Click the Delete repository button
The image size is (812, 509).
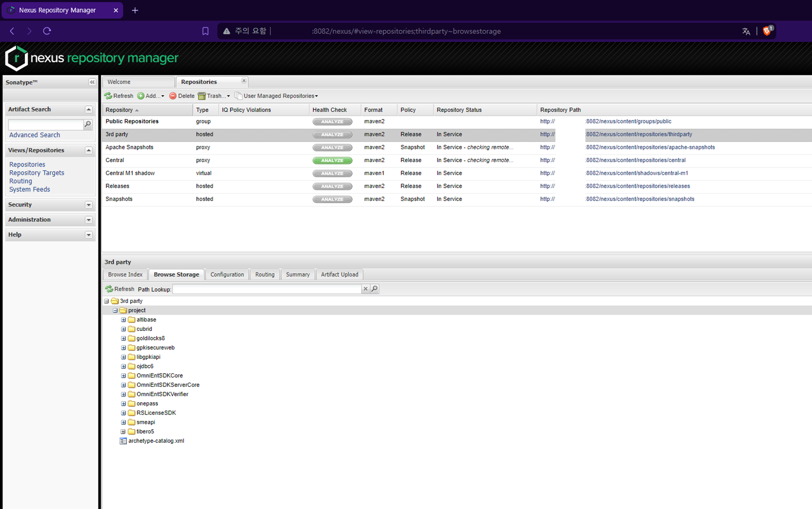(x=182, y=96)
